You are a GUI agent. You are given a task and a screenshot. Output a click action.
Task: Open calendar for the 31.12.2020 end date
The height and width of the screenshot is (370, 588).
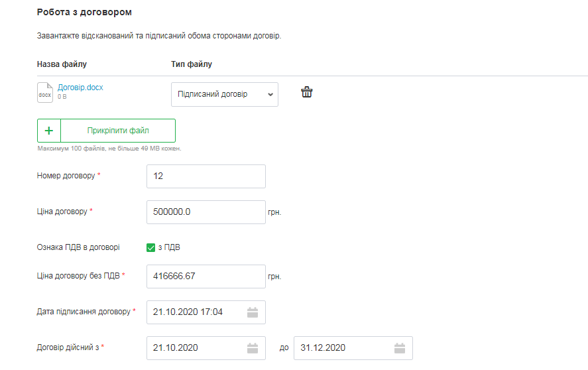click(x=399, y=348)
